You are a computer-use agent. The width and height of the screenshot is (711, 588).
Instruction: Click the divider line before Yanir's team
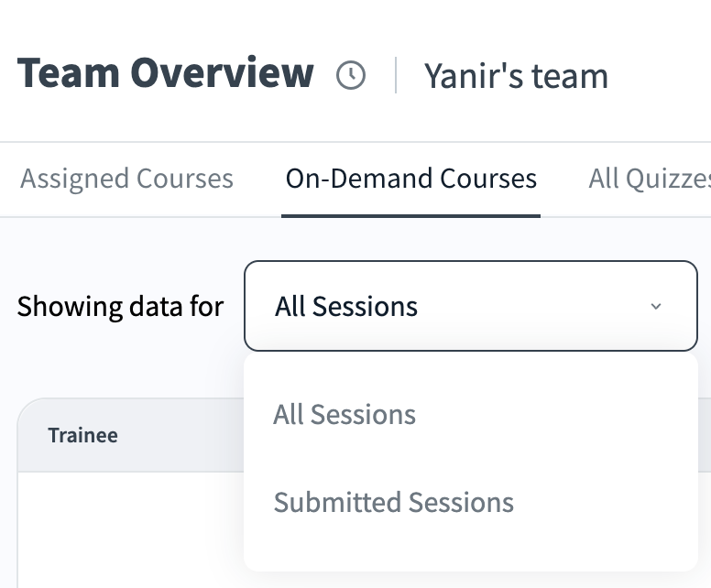click(396, 75)
